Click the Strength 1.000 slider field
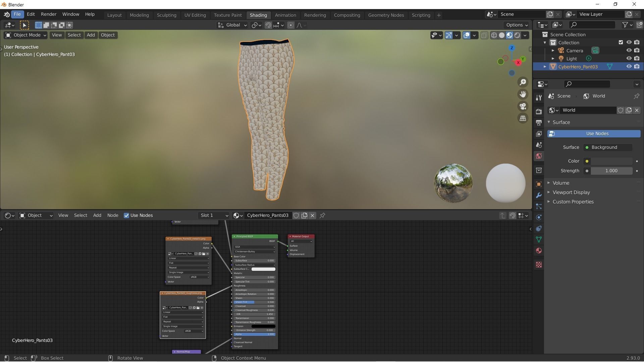Viewport: 644px width, 362px height. [x=611, y=171]
